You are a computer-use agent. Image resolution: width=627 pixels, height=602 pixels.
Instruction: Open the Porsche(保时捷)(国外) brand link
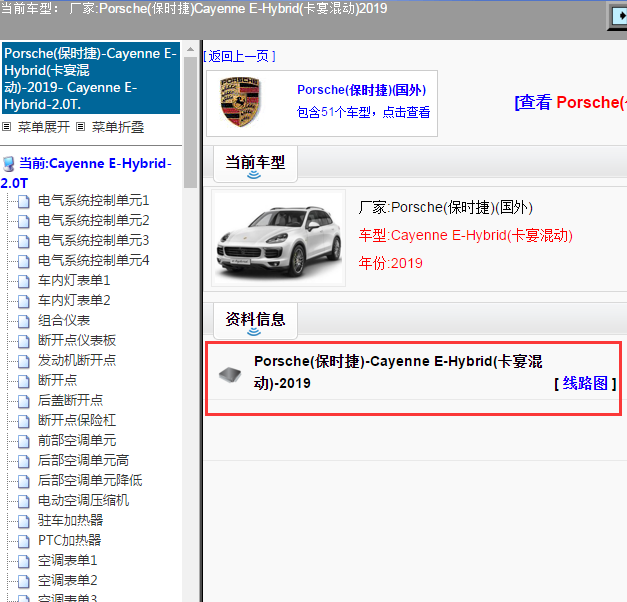click(x=361, y=90)
